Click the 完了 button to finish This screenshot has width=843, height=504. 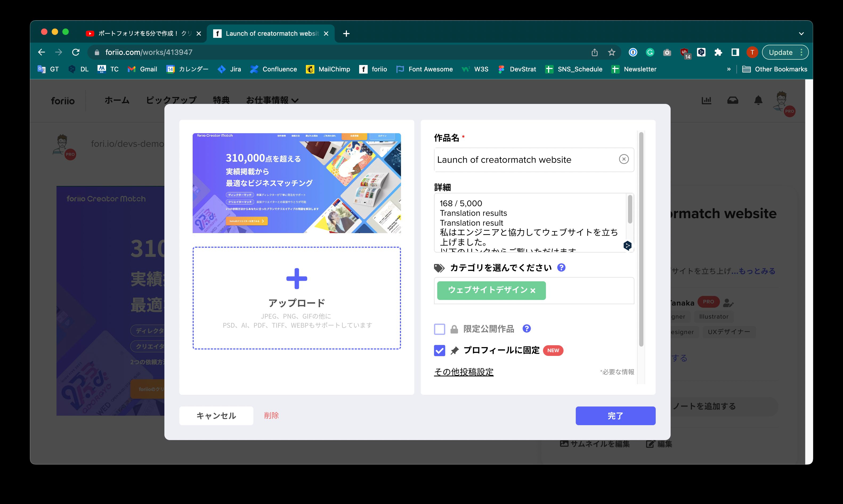click(615, 415)
